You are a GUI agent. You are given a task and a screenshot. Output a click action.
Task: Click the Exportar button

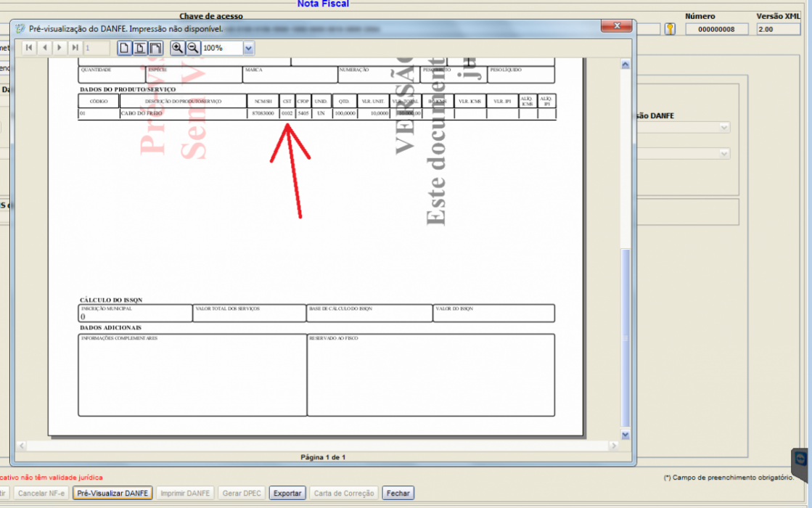click(x=287, y=493)
